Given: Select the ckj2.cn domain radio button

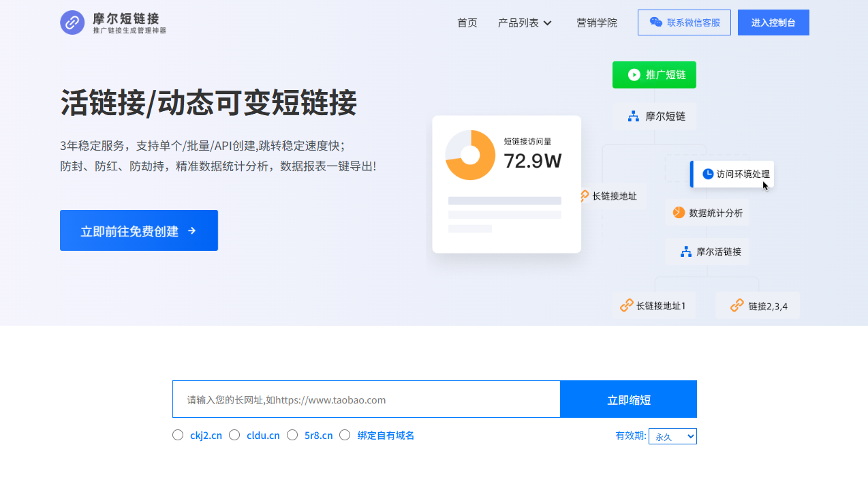Looking at the screenshot, I should pyautogui.click(x=178, y=435).
